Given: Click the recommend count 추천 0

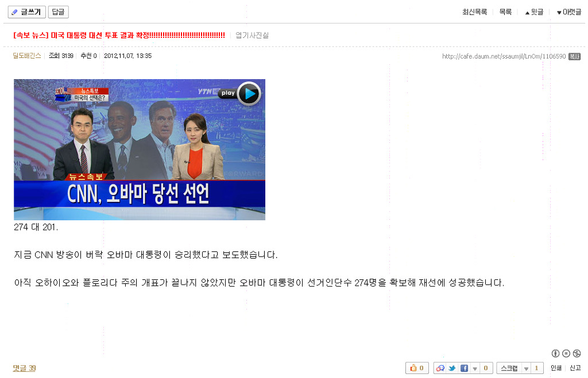Looking at the screenshot, I should [x=88, y=56].
